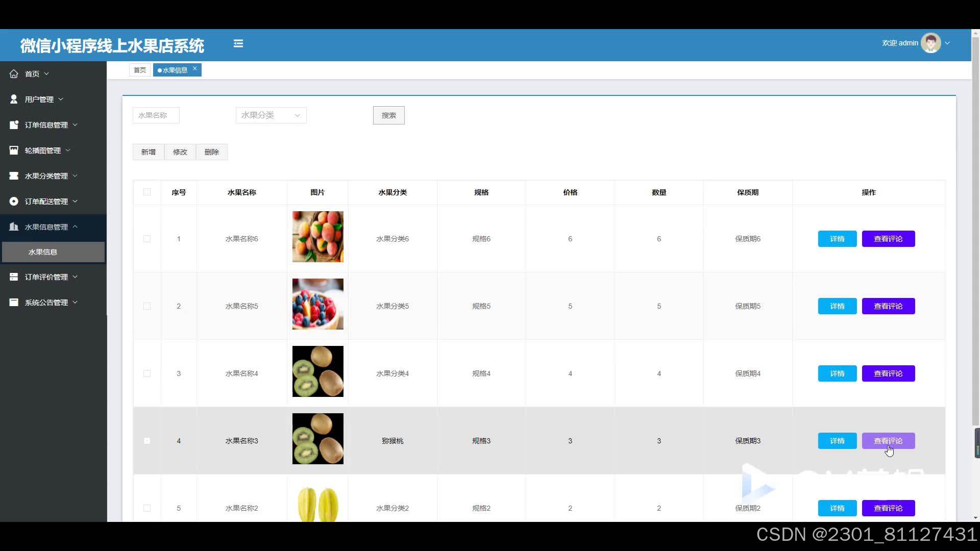Image resolution: width=980 pixels, height=551 pixels.
Task: Open the 水果分类 dropdown filter
Action: coord(271,115)
